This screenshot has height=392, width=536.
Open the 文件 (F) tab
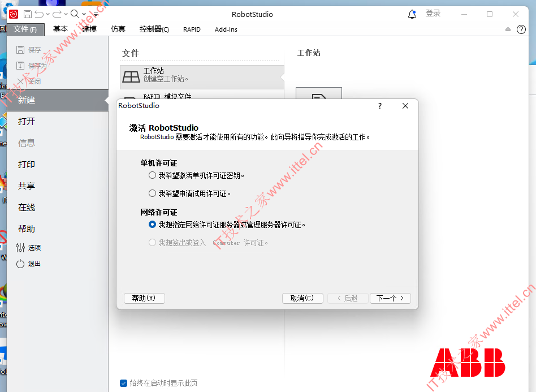coord(25,29)
